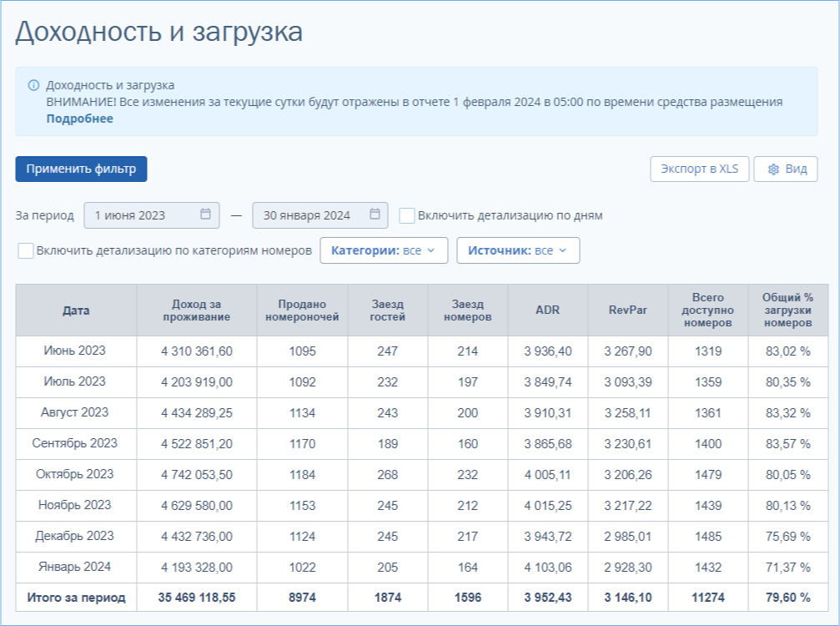Image resolution: width=840 pixels, height=626 pixels.
Task: Click sold nights value 1184
Action: tap(302, 475)
